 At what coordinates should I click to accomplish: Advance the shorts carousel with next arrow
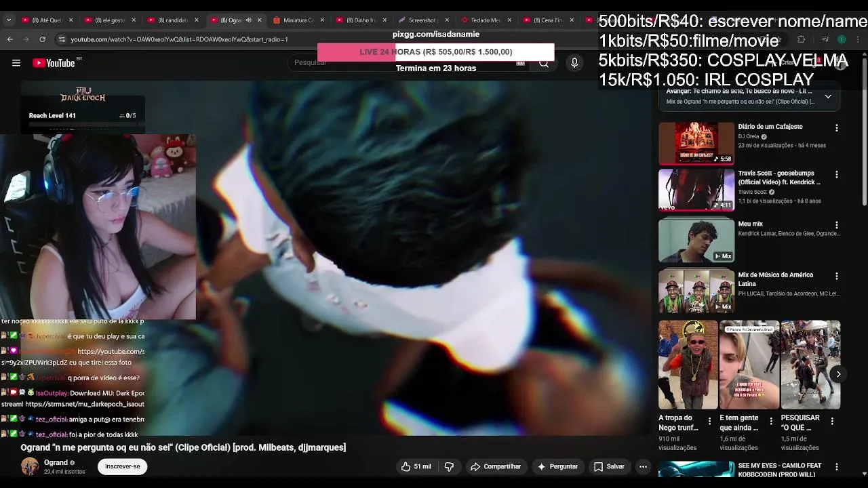[838, 374]
